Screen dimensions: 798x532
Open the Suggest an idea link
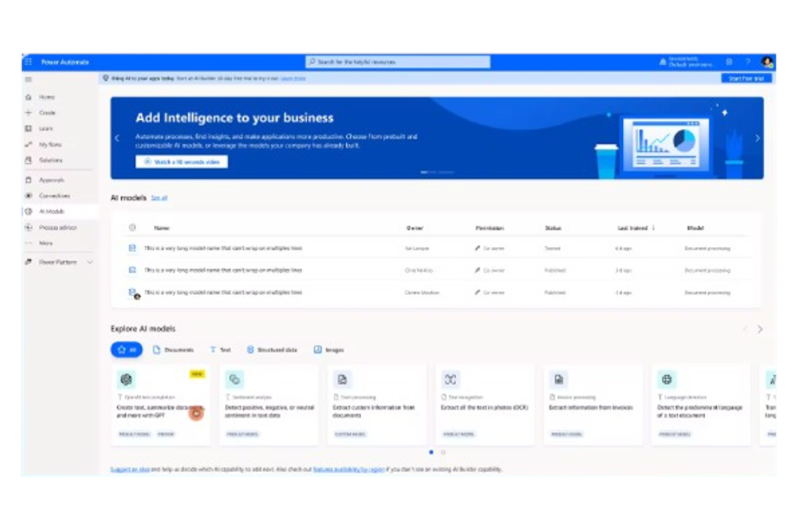130,469
